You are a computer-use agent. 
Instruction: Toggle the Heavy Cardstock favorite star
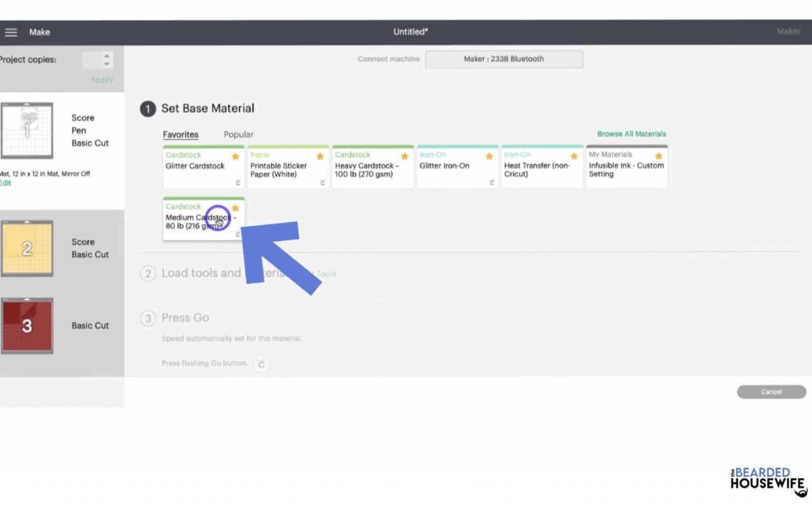(405, 156)
